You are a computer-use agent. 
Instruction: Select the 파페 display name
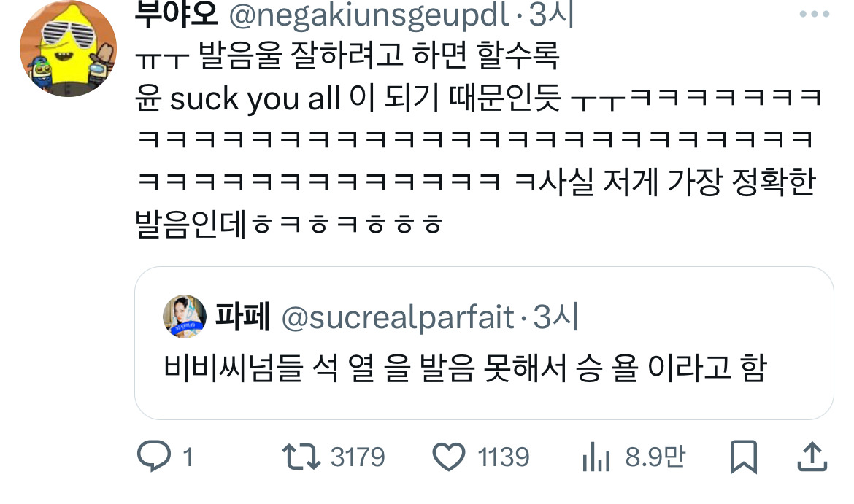tap(242, 316)
